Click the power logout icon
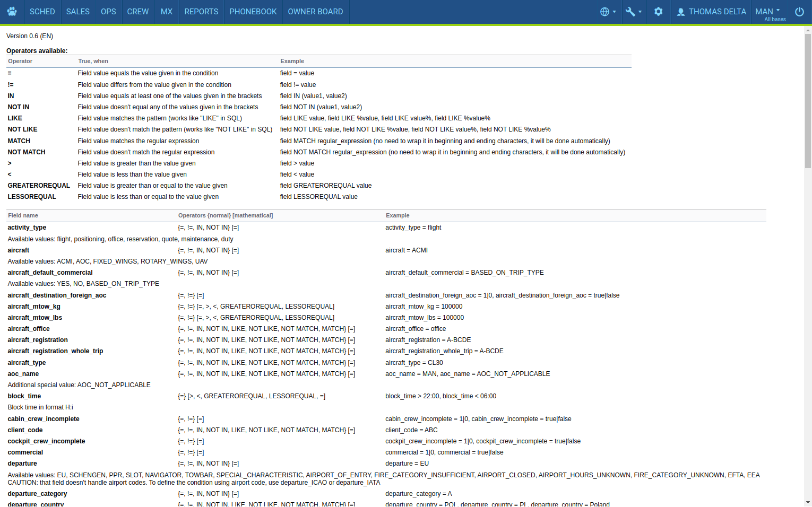 coord(799,12)
